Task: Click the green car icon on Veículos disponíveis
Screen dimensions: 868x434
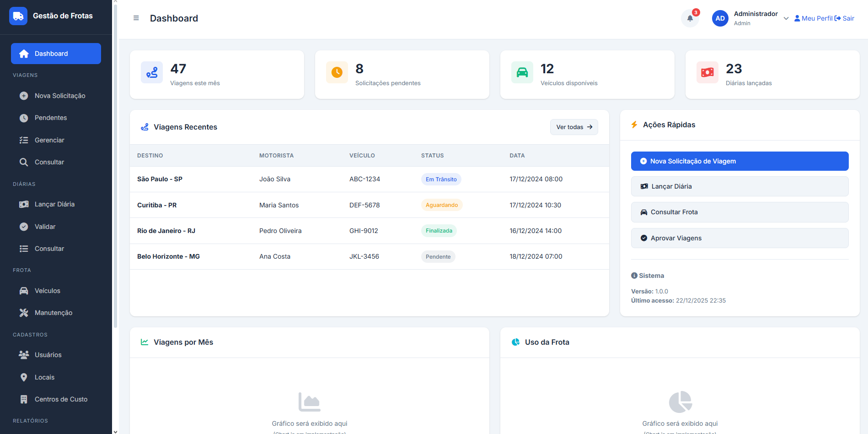Action: (522, 72)
